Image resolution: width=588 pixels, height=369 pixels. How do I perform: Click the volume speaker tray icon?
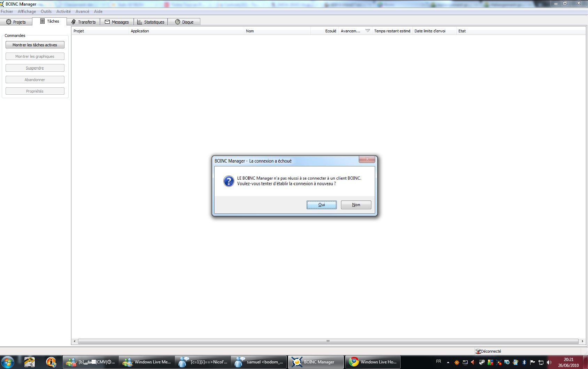(x=549, y=362)
